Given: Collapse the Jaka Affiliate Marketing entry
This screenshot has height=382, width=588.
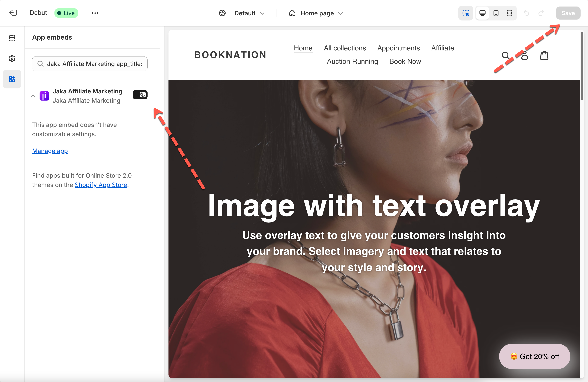Looking at the screenshot, I should [x=33, y=96].
